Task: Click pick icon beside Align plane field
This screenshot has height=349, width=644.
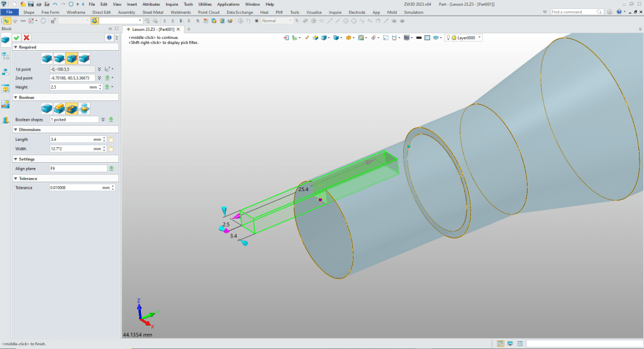Action: tap(111, 169)
